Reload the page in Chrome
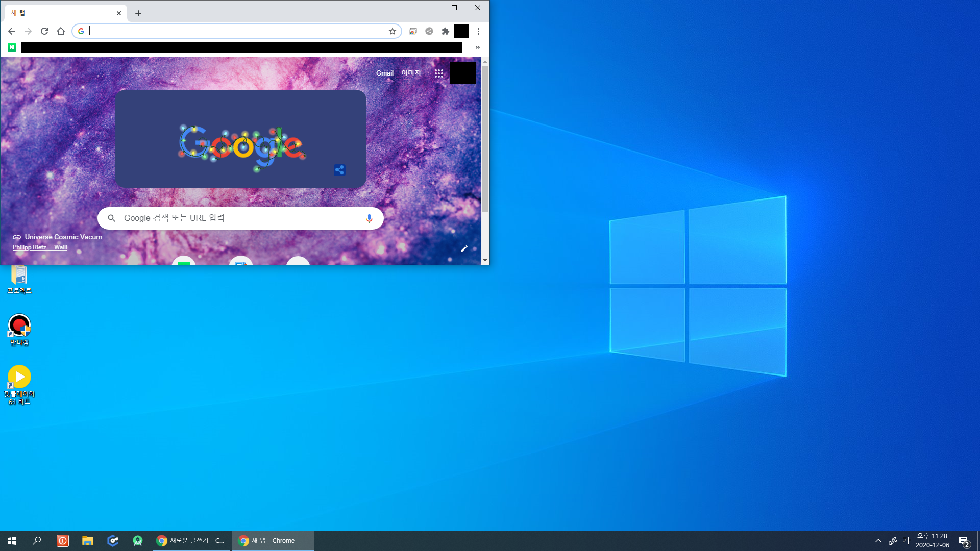 44,31
